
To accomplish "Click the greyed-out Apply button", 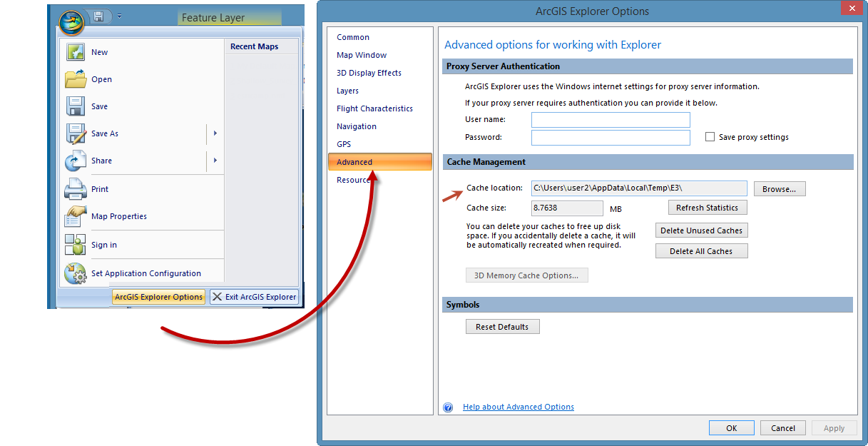I will [834, 428].
